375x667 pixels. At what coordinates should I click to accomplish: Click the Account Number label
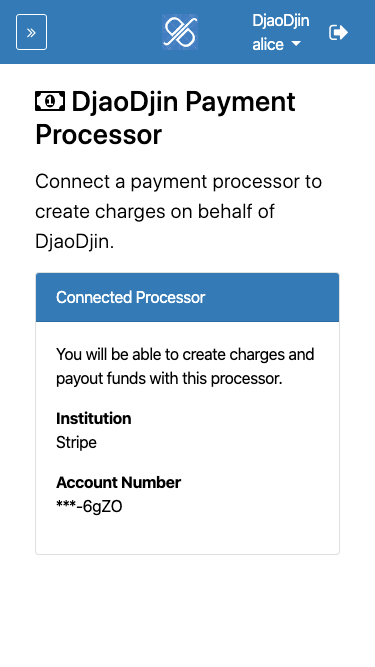coord(119,482)
